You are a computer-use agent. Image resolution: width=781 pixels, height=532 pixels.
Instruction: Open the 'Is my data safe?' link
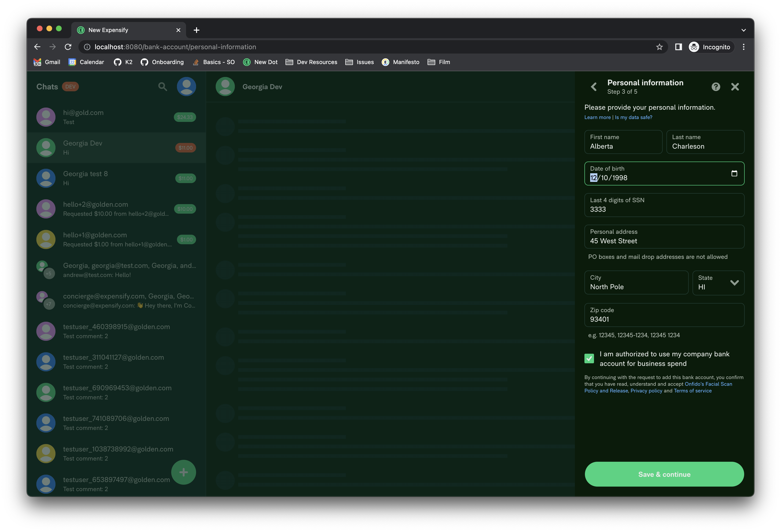point(633,117)
